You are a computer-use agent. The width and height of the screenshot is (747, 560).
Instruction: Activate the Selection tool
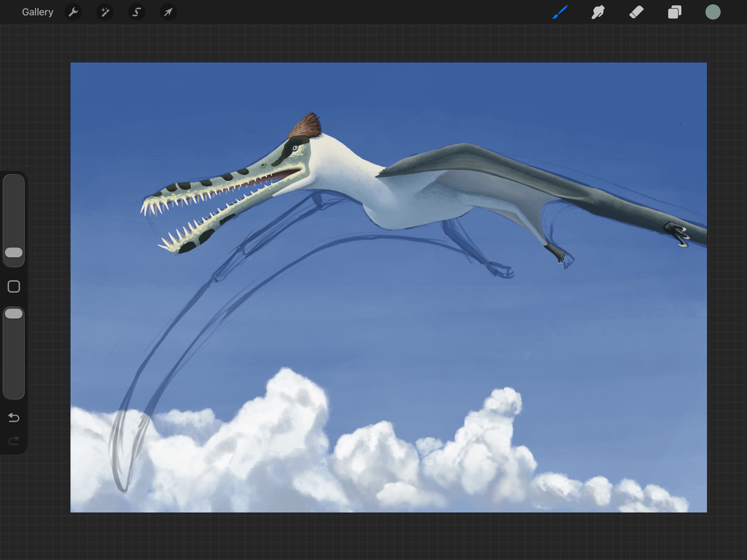pyautogui.click(x=137, y=12)
